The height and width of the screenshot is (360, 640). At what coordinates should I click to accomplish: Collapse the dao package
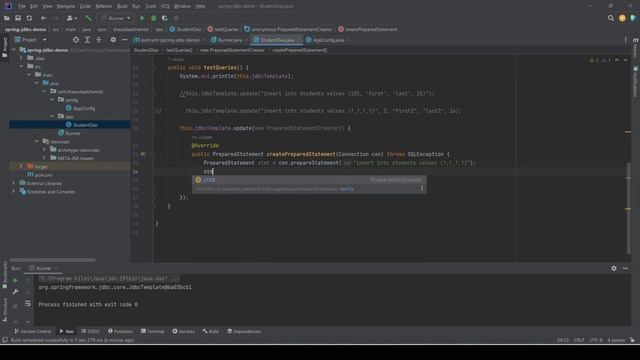click(52, 116)
